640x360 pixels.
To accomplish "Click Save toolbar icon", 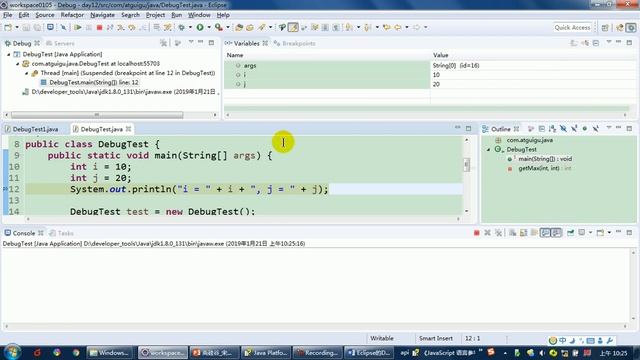I will (26, 27).
